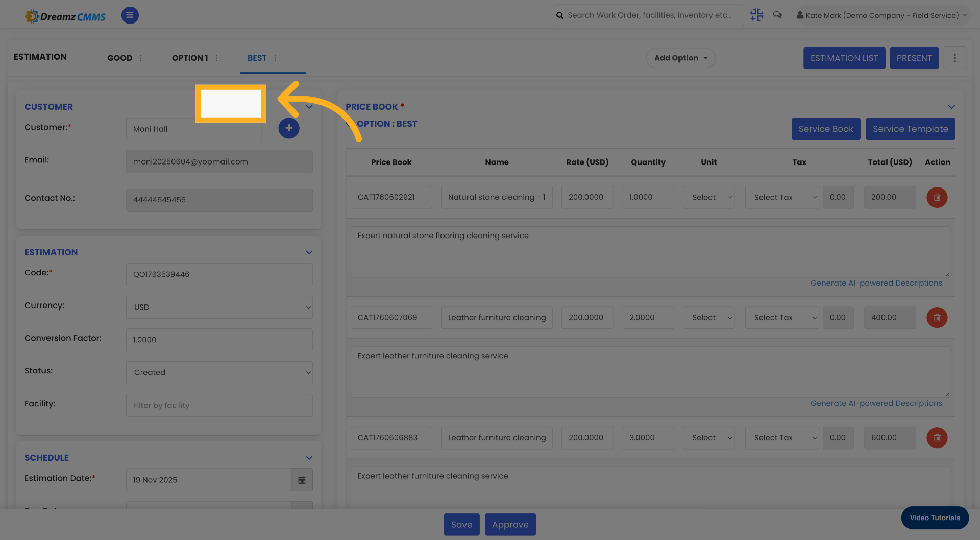Viewport: 980px width, 540px height.
Task: Open the Select Tax dropdown for first item
Action: 781,197
